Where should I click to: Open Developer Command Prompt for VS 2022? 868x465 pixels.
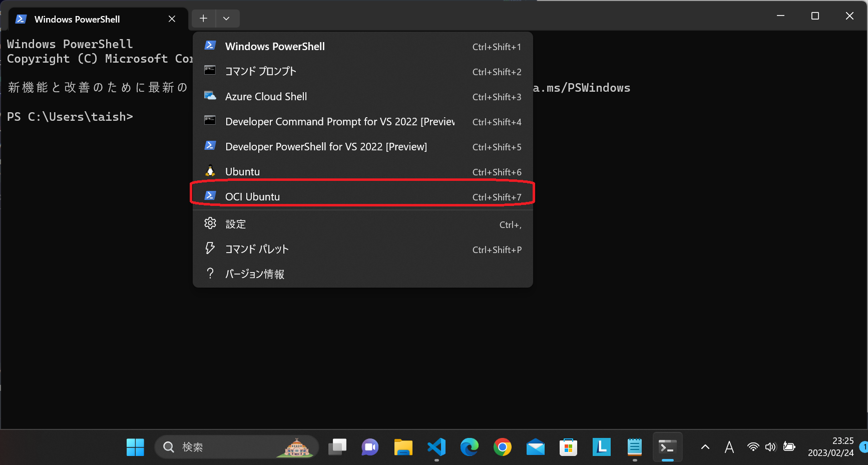pyautogui.click(x=362, y=121)
